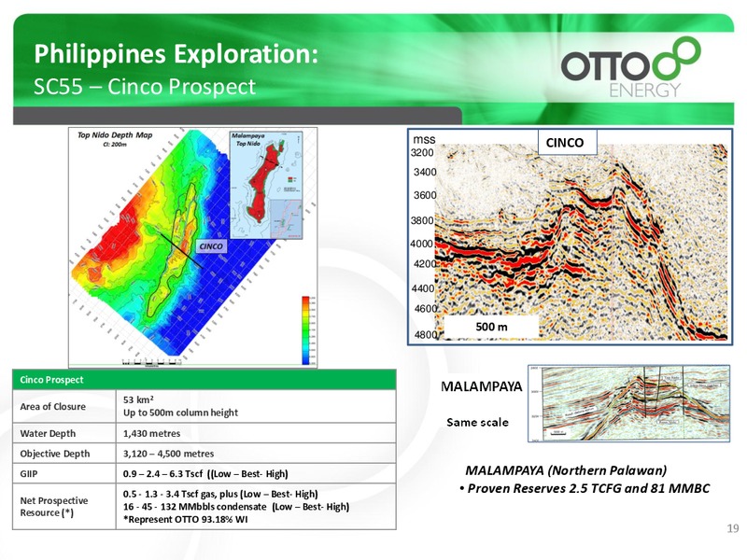The height and width of the screenshot is (560, 747).
Task: Click the Malampaya Top Nido inset map
Action: click(x=266, y=185)
